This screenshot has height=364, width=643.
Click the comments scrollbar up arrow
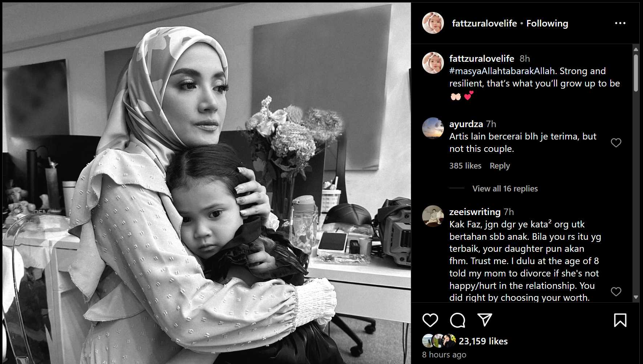[636, 49]
